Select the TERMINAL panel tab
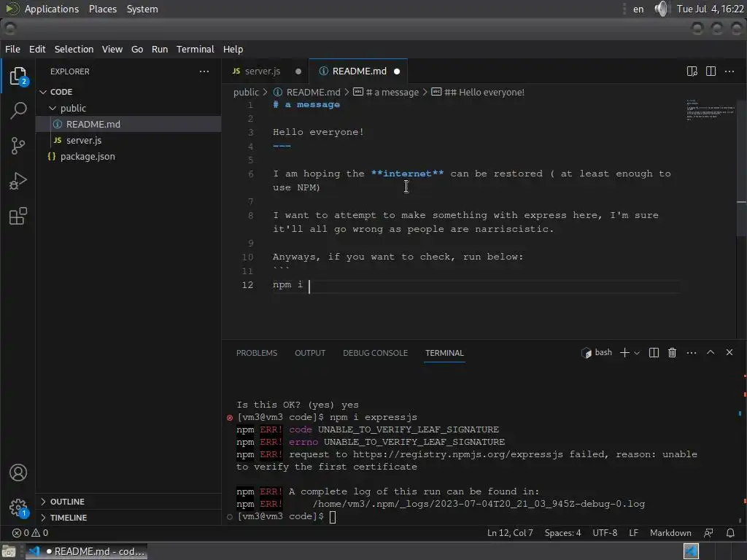 (x=444, y=353)
